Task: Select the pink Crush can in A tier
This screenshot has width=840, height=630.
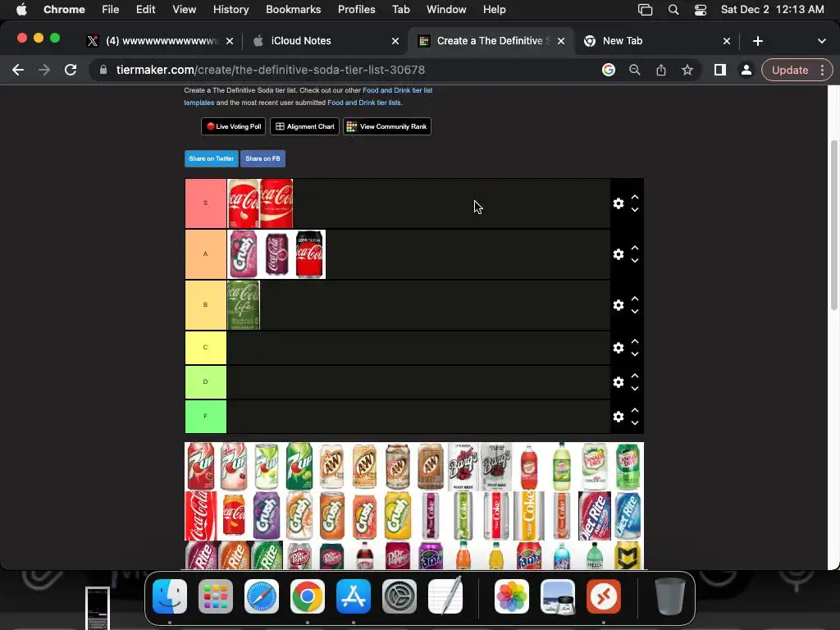Action: pyautogui.click(x=243, y=254)
